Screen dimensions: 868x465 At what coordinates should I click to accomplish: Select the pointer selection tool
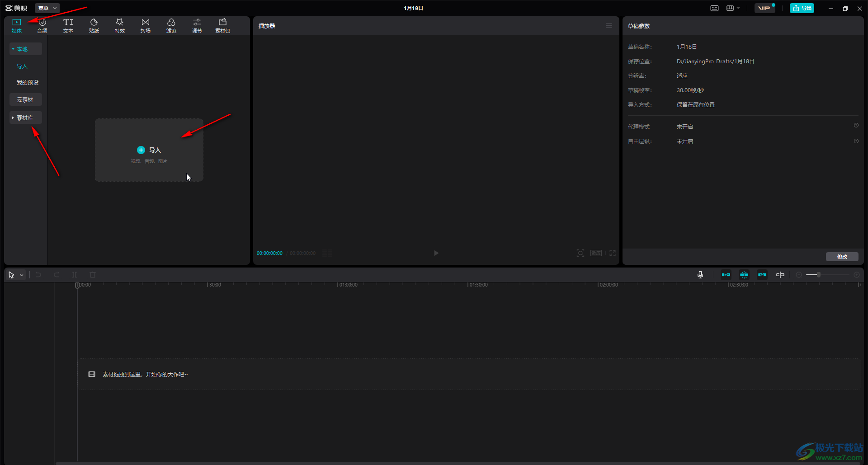coord(11,275)
